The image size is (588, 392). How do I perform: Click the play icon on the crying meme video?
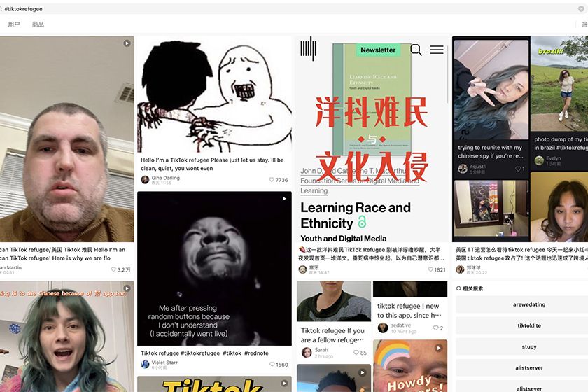click(284, 199)
